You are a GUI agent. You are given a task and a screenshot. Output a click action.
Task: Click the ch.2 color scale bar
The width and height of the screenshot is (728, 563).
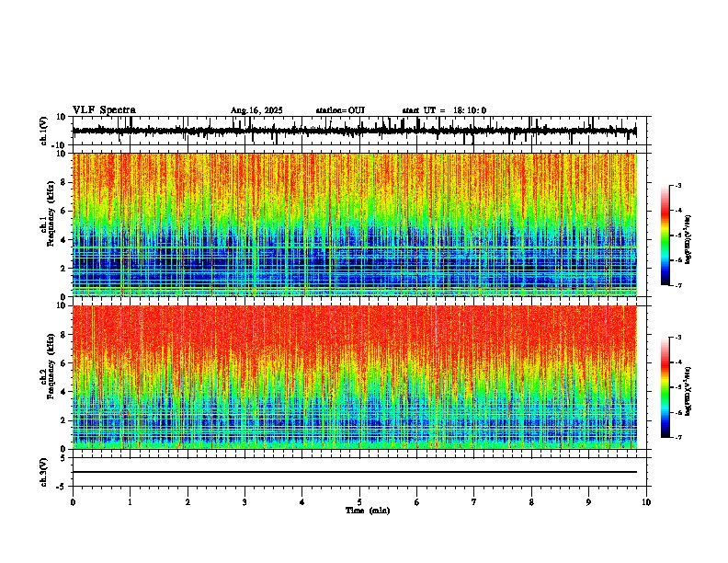[665, 387]
